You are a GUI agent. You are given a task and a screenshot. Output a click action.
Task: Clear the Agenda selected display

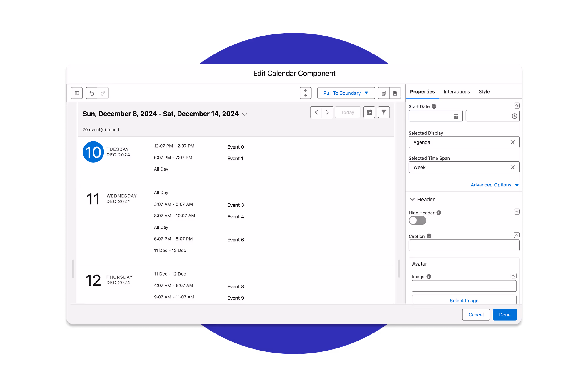click(512, 142)
